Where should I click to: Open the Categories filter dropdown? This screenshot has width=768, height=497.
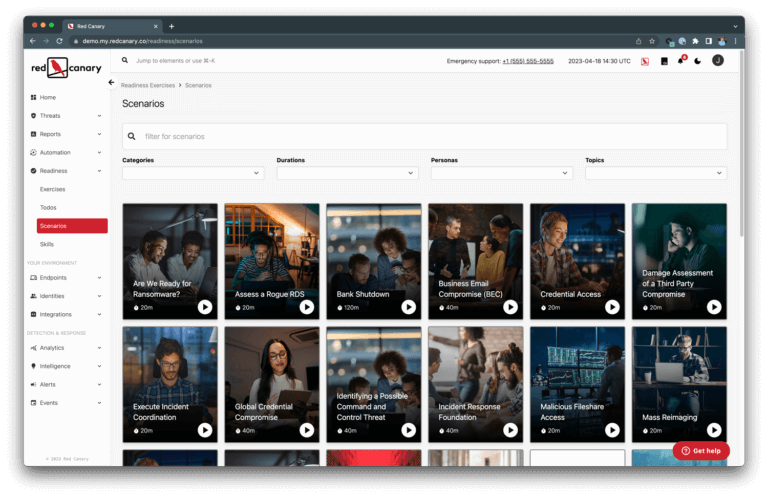point(193,173)
